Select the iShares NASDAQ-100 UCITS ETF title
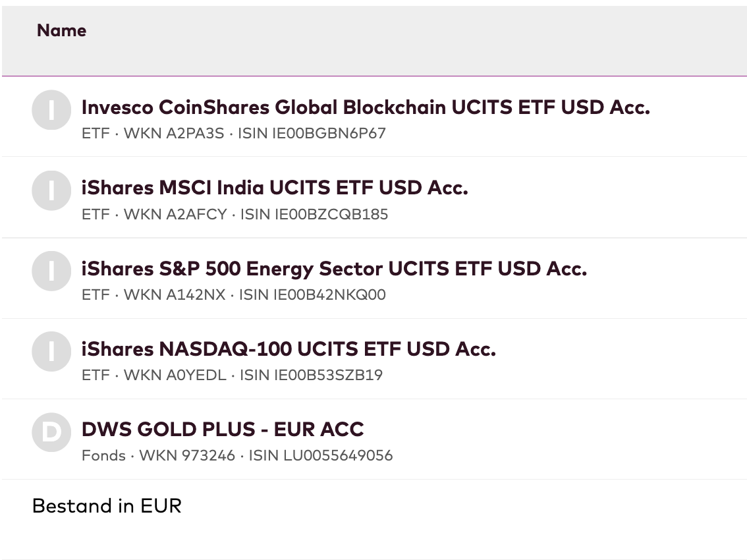The image size is (747, 560). pos(289,349)
